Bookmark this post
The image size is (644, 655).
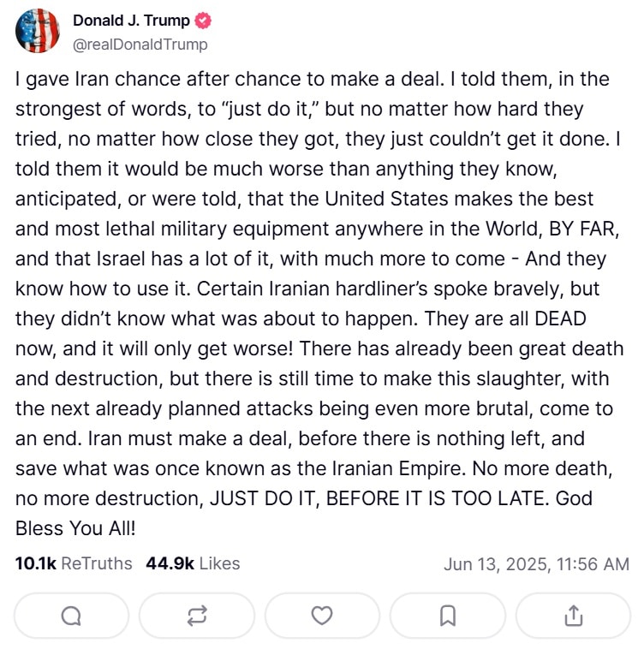[x=447, y=616]
